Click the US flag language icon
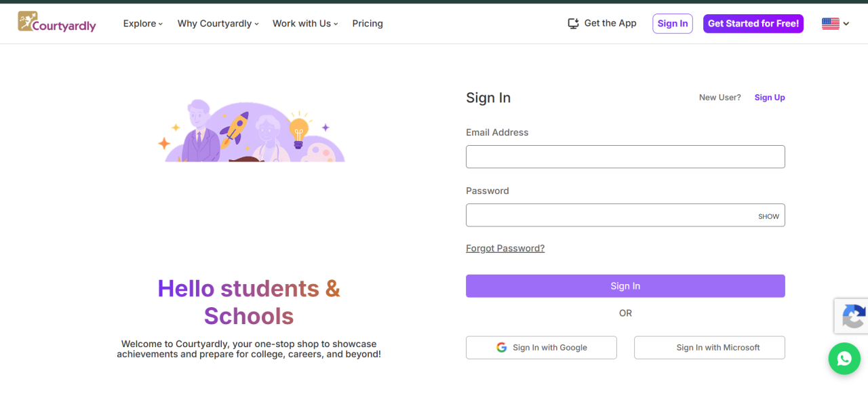 point(831,24)
